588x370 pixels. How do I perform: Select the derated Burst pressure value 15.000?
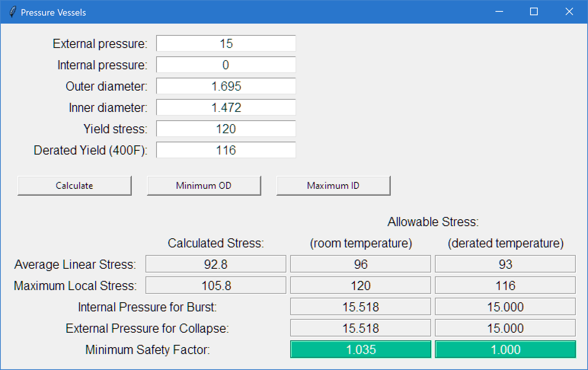pos(505,307)
